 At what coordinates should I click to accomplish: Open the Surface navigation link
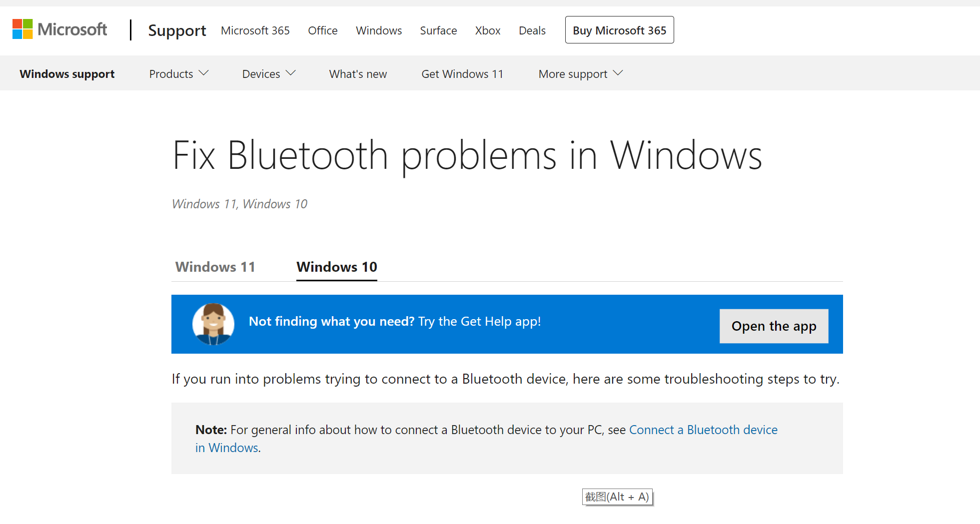tap(438, 30)
